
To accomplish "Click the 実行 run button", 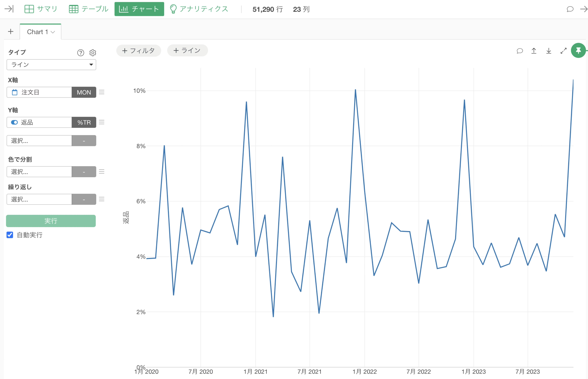I will click(x=51, y=221).
